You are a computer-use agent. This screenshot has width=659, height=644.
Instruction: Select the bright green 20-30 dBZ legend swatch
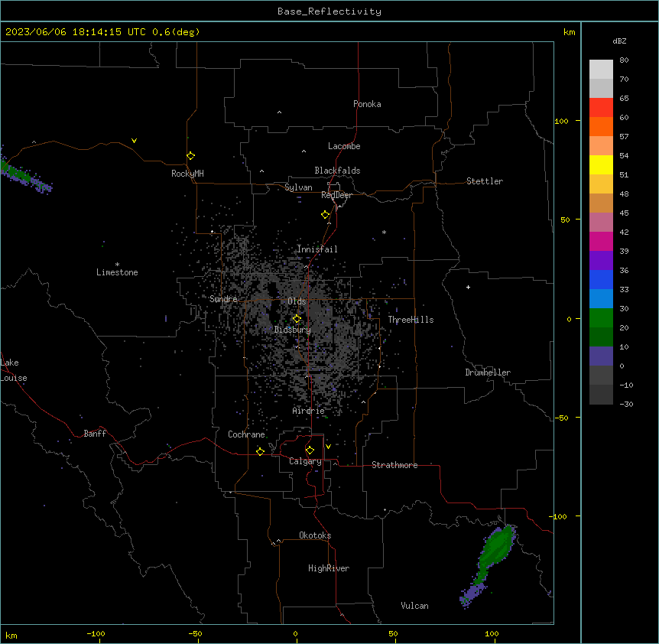tap(601, 318)
